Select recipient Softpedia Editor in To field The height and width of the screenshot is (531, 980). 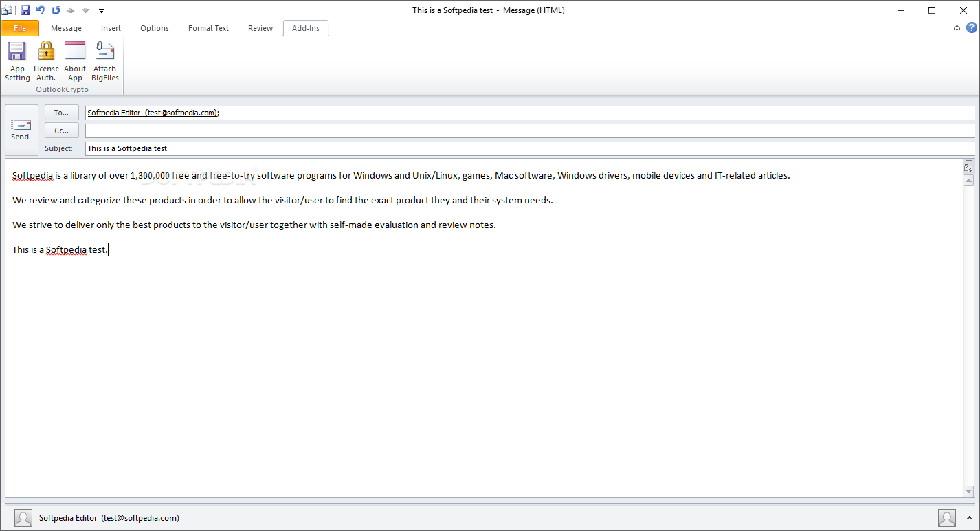point(153,113)
